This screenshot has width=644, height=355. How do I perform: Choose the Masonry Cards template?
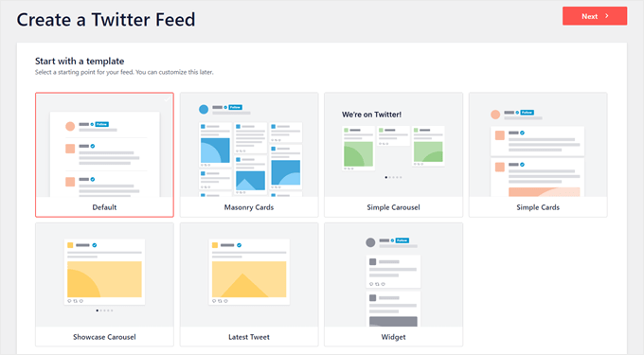pyautogui.click(x=249, y=154)
